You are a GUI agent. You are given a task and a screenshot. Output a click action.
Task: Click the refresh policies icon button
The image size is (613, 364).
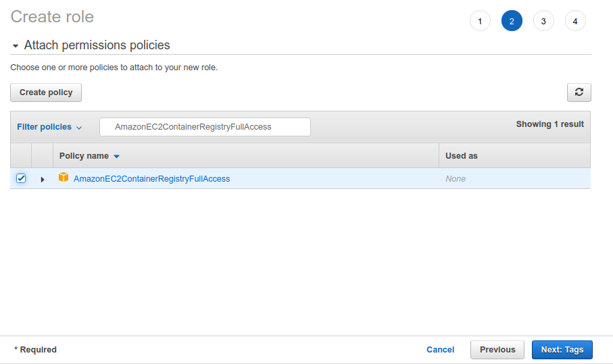click(x=579, y=92)
